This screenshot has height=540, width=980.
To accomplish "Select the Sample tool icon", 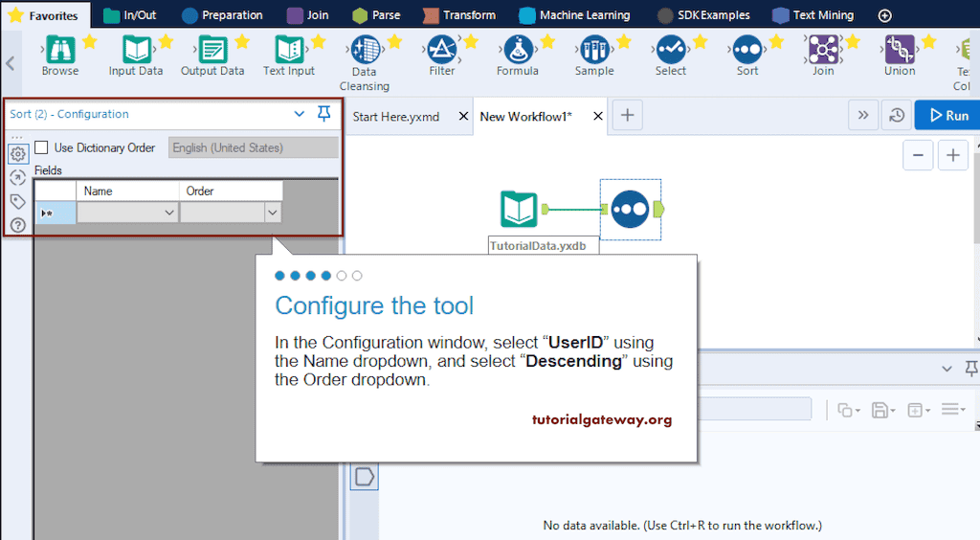I will click(x=594, y=50).
